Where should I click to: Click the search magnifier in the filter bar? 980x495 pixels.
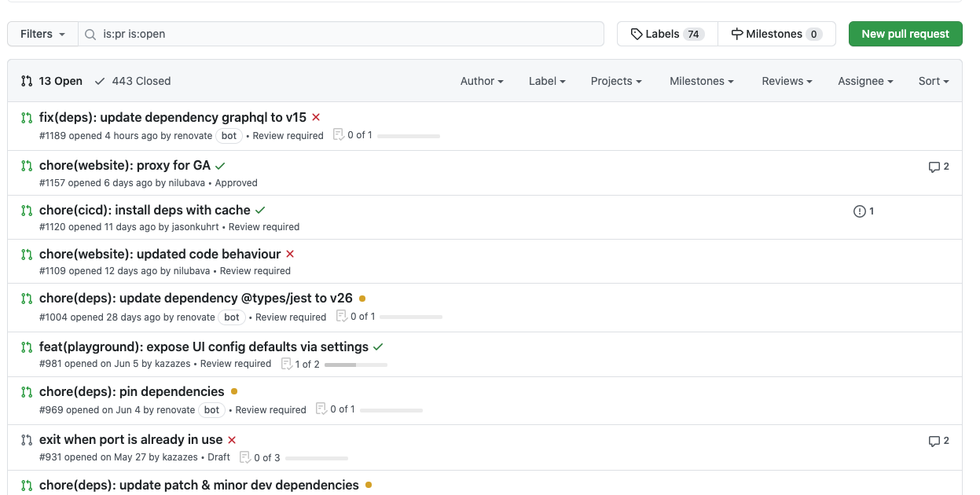(89, 34)
